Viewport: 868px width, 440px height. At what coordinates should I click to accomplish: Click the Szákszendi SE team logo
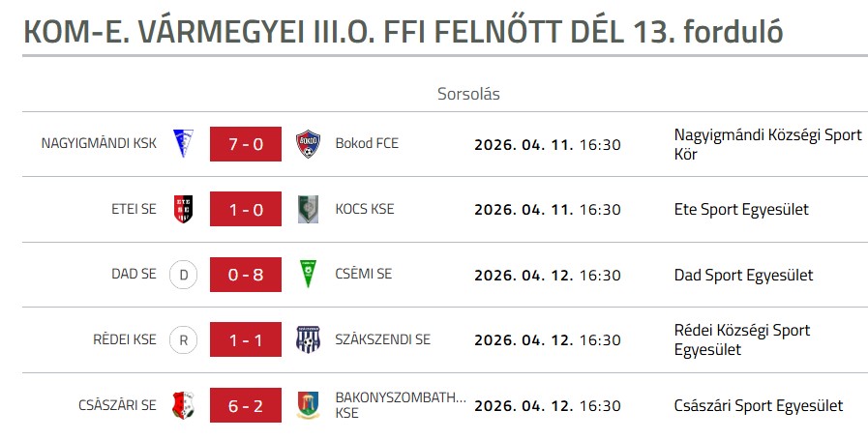[x=308, y=339]
